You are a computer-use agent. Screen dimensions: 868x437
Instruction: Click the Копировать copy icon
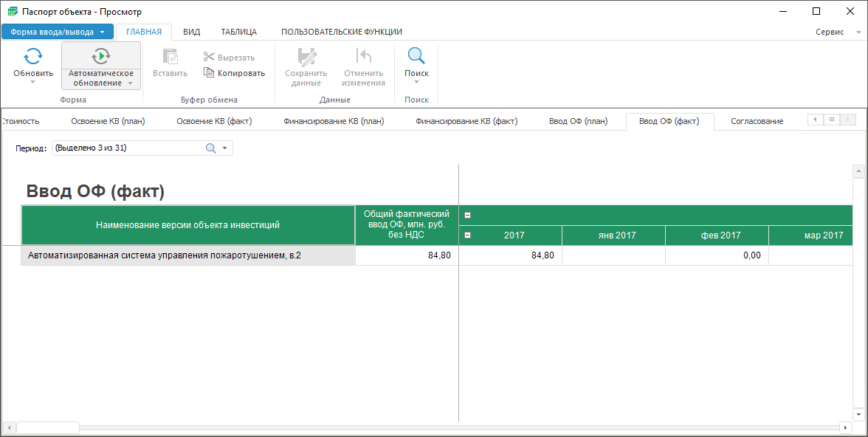pyautogui.click(x=209, y=73)
